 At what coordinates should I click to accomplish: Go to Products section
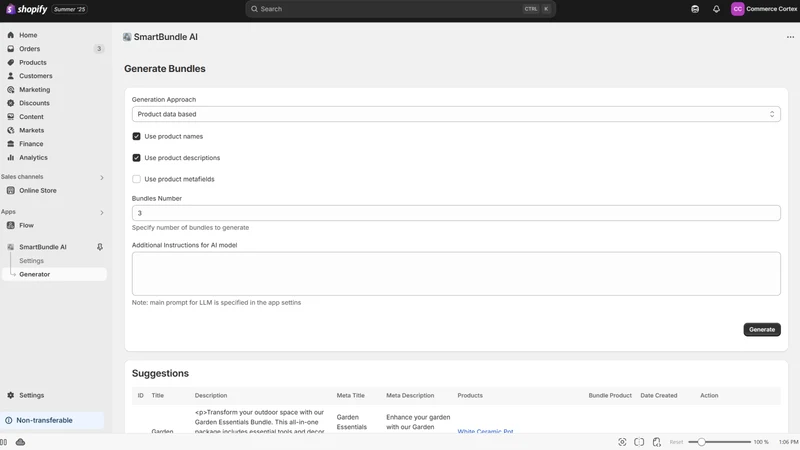click(x=33, y=62)
